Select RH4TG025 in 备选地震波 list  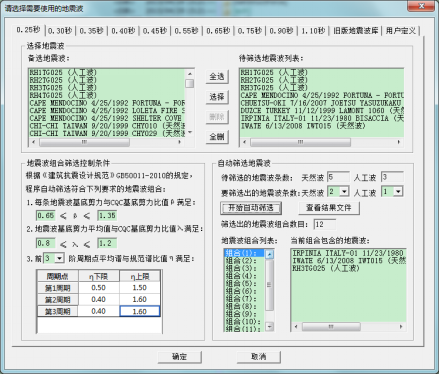click(107, 95)
